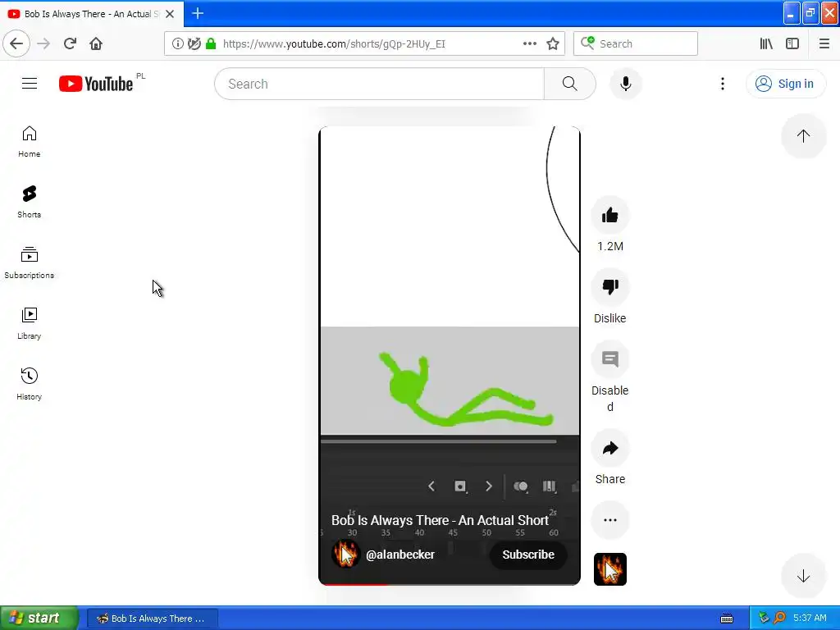Open the Windows Start menu
The height and width of the screenshot is (630, 840).
point(39,618)
